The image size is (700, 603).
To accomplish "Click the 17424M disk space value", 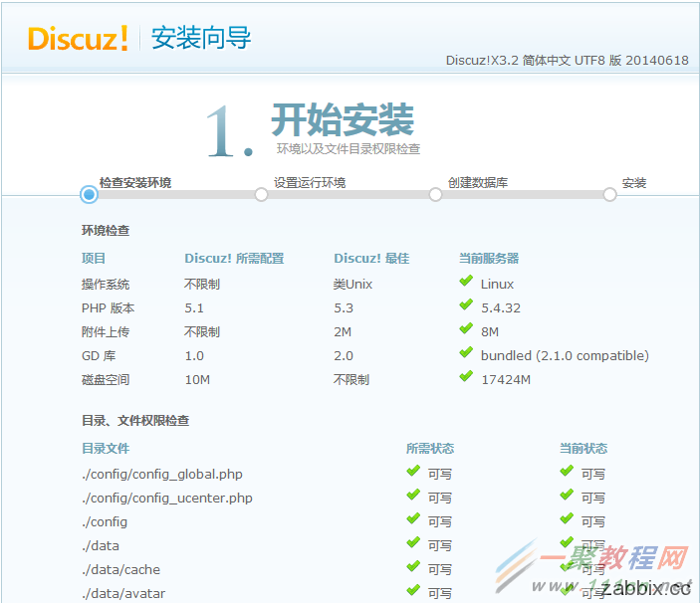I will (506, 380).
